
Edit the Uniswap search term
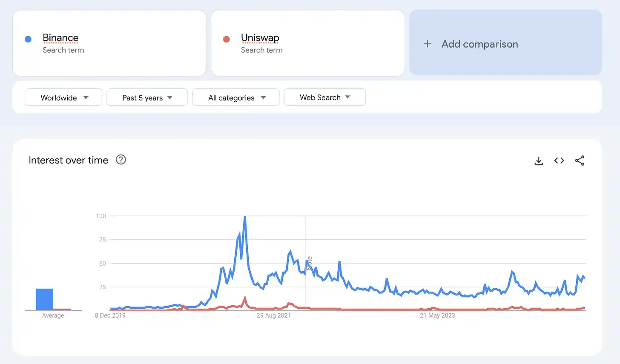click(260, 38)
